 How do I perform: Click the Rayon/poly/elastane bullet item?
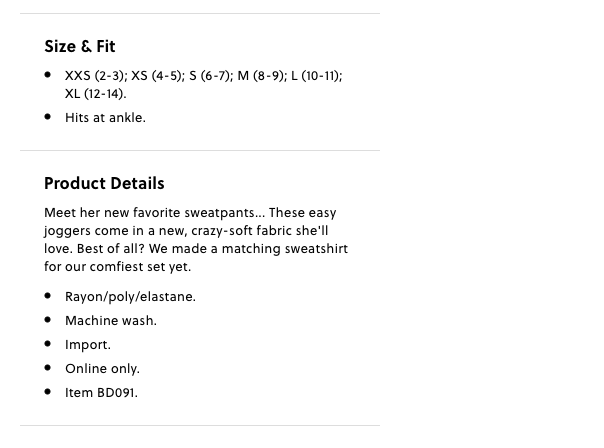coord(130,297)
